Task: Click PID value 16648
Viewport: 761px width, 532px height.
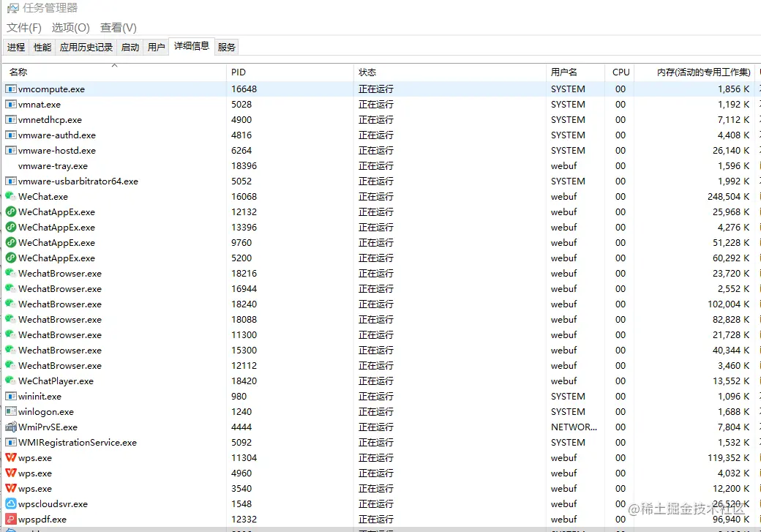Action: 244,89
